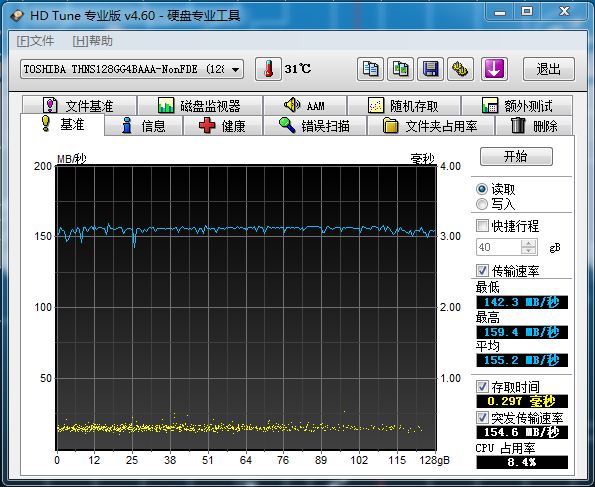This screenshot has width=595, height=487.
Task: Uncheck the 传输速率 checkbox
Action: tap(482, 270)
